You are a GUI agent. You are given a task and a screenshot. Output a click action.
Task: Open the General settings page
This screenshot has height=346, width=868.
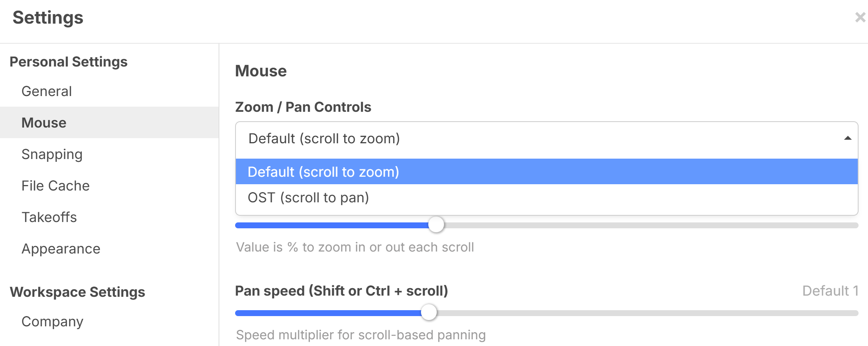click(x=46, y=91)
